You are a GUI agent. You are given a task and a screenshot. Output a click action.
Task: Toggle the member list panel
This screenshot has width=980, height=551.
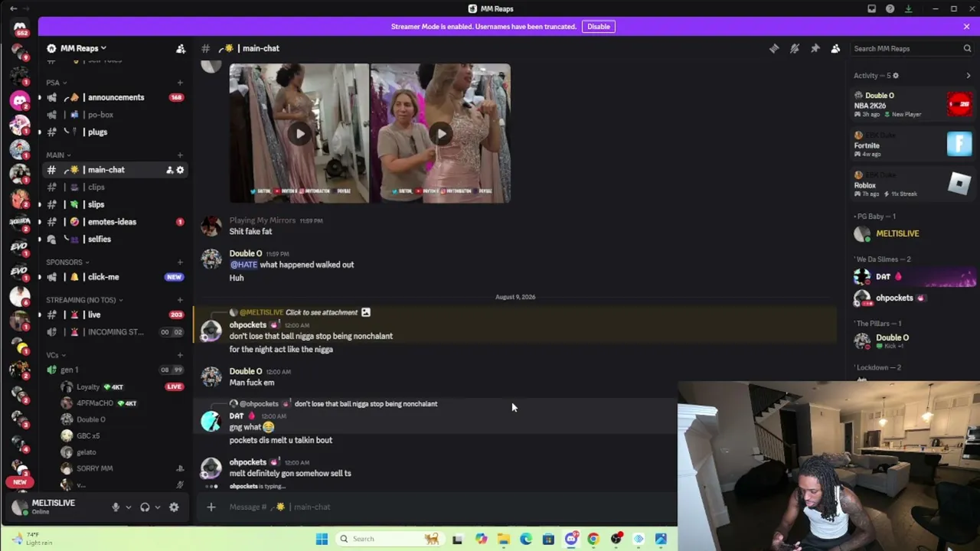point(836,48)
